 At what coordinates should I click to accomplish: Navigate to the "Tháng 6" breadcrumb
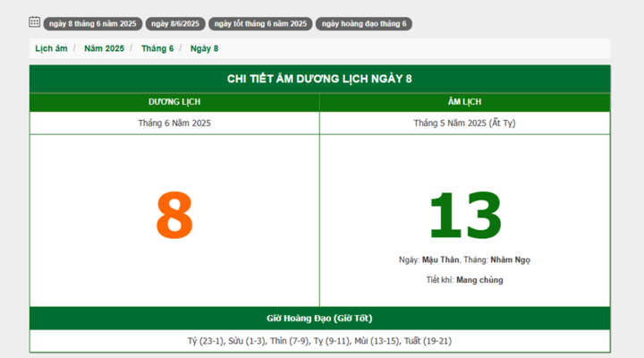[x=157, y=48]
